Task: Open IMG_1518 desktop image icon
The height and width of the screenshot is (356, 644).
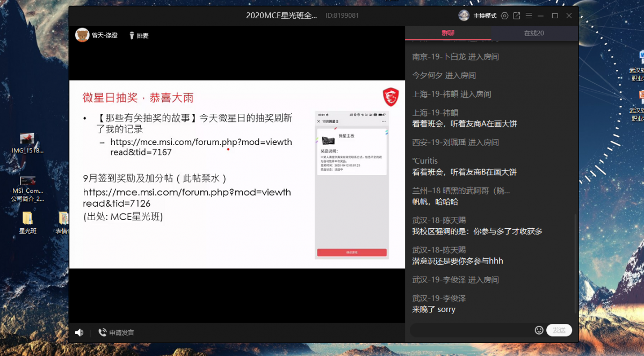Action: click(27, 143)
